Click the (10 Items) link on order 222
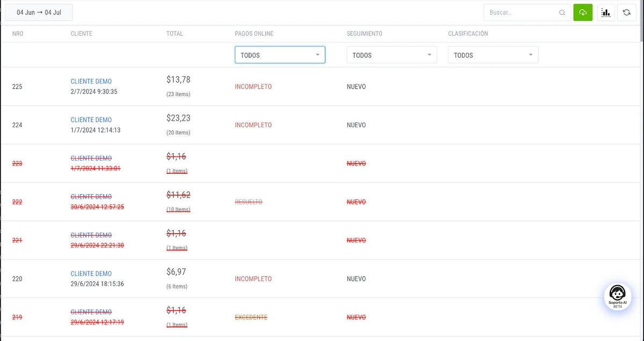Screen dimensions: 644x341 pos(178,210)
